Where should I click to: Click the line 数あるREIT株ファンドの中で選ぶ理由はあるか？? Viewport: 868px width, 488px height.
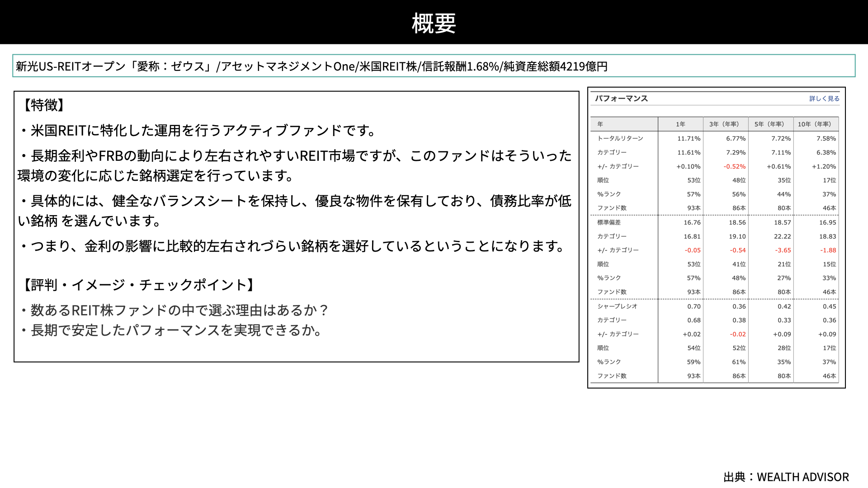175,310
